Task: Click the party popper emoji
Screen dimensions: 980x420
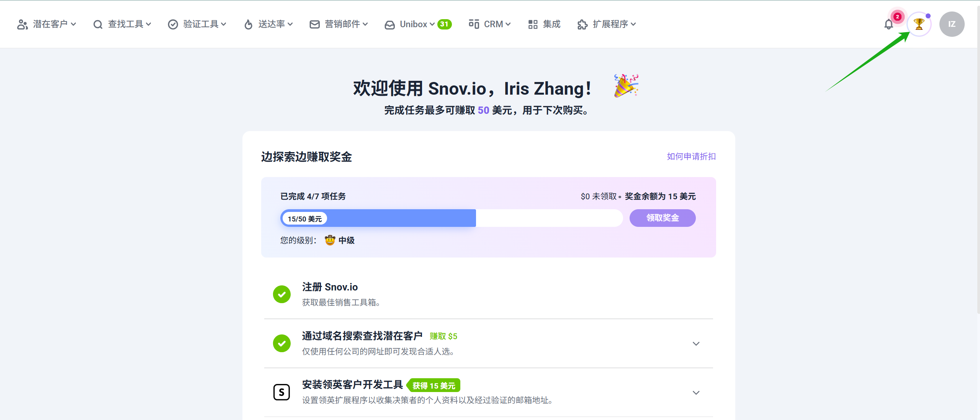Action: coord(626,86)
